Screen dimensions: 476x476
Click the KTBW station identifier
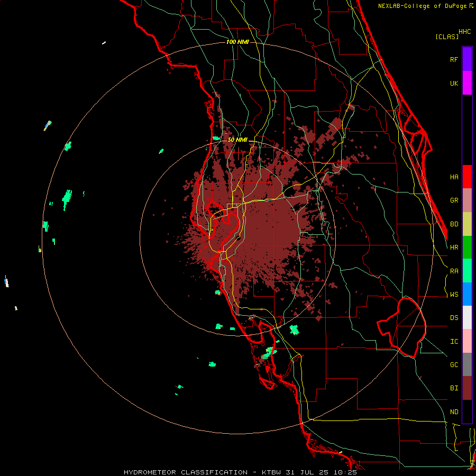coord(271,472)
